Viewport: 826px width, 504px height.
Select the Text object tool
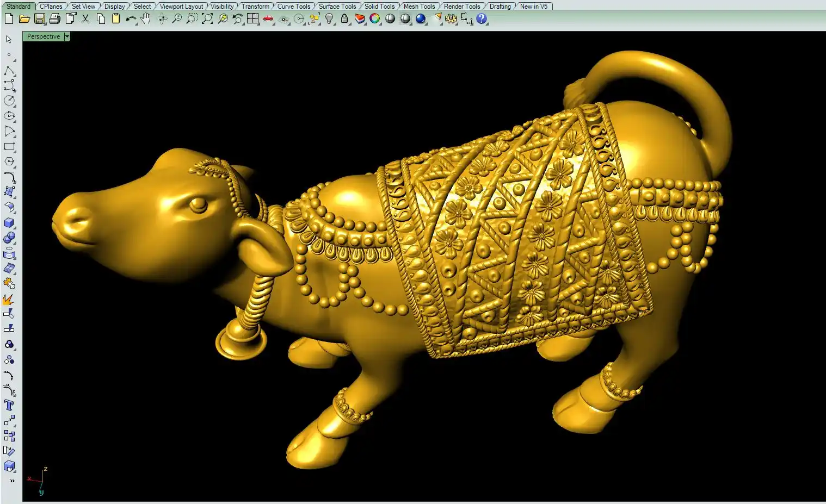point(9,405)
